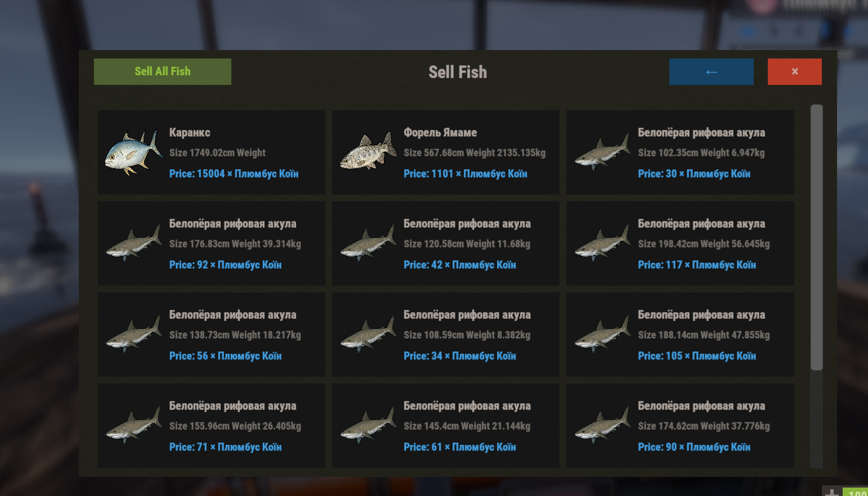This screenshot has height=496, width=868.
Task: Select the shark card weighing 37.776kg
Action: click(x=679, y=425)
